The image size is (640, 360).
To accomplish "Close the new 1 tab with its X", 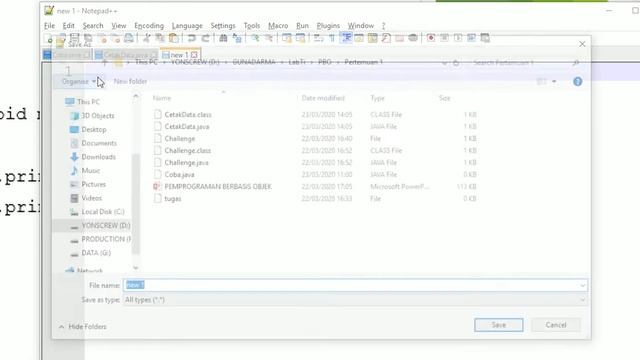I will coord(194,55).
